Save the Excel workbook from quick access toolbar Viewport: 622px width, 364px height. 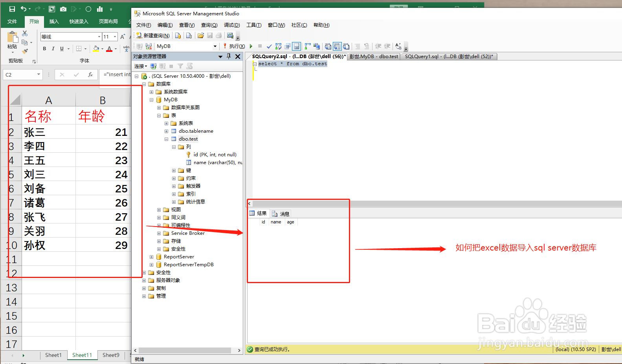12,9
